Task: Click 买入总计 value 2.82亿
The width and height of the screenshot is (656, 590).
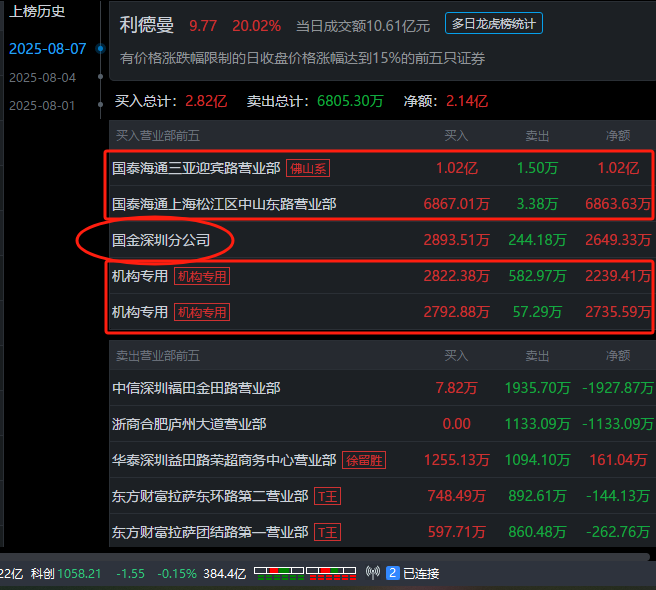Action: click(206, 101)
